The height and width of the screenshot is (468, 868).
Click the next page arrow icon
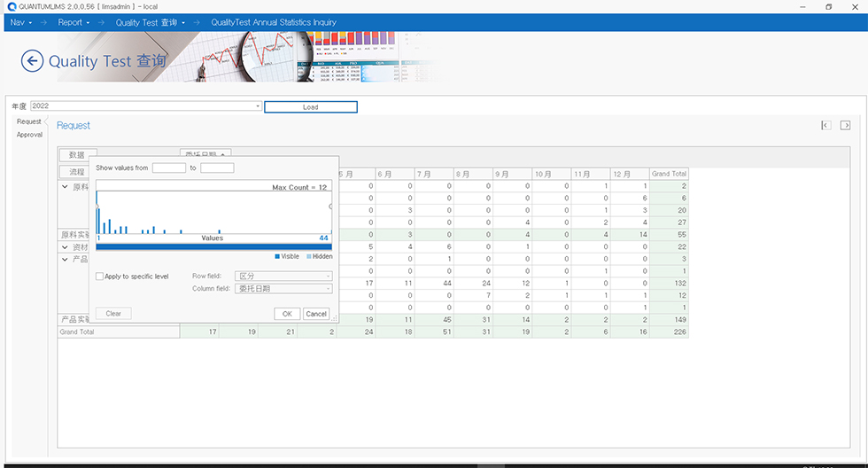pos(845,126)
